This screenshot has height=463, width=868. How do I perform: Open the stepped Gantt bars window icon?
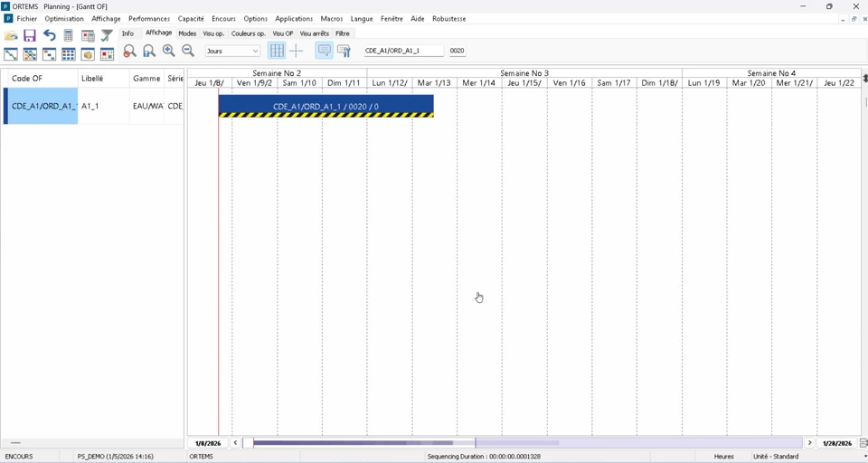point(49,54)
